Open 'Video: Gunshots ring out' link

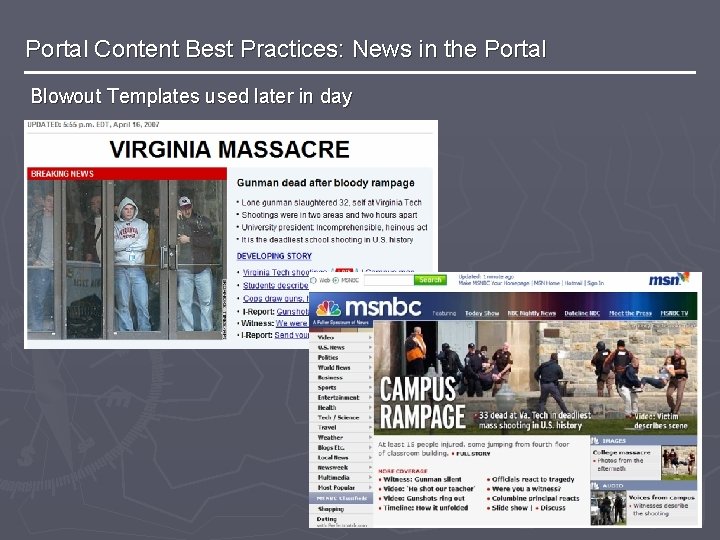pyautogui.click(x=424, y=499)
